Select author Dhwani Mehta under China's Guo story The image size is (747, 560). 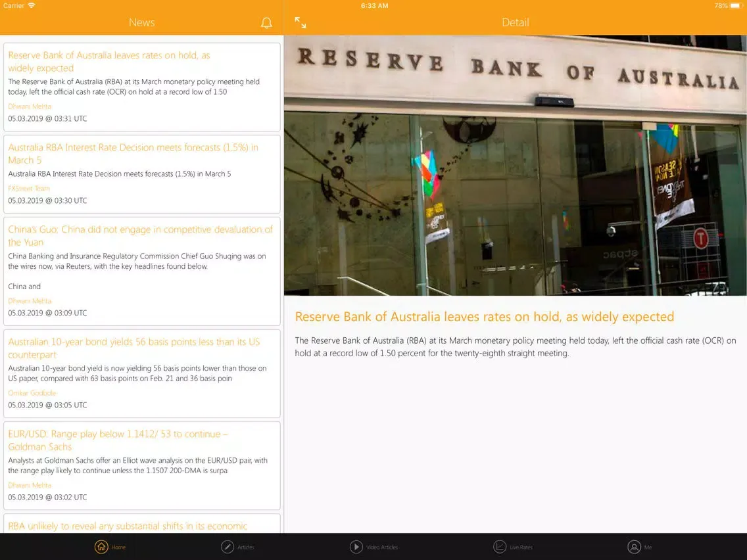click(30, 300)
